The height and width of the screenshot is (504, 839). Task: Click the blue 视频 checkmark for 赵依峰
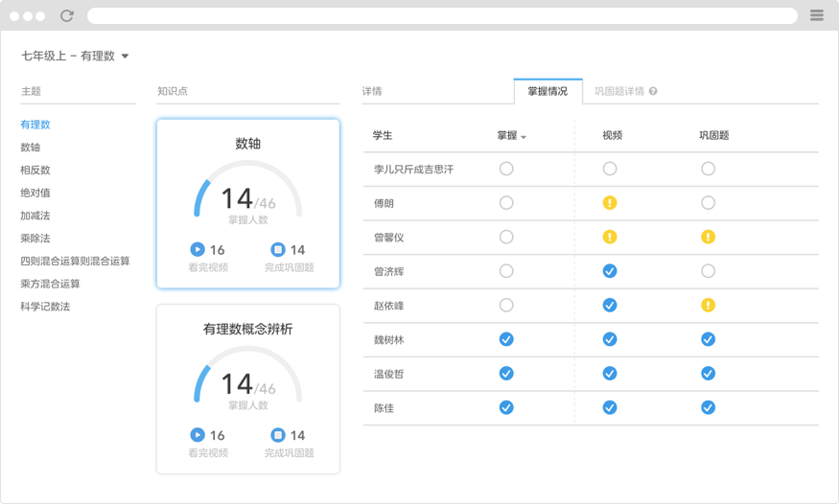(610, 306)
